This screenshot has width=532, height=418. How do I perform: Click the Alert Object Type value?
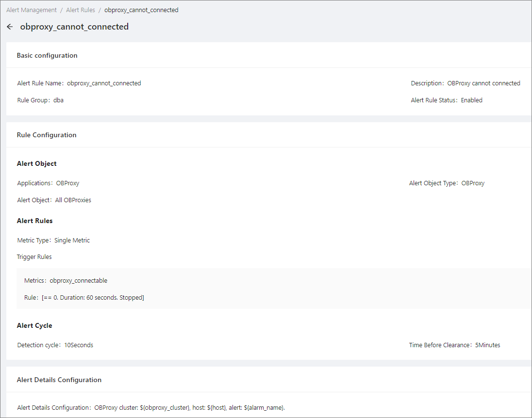472,183
